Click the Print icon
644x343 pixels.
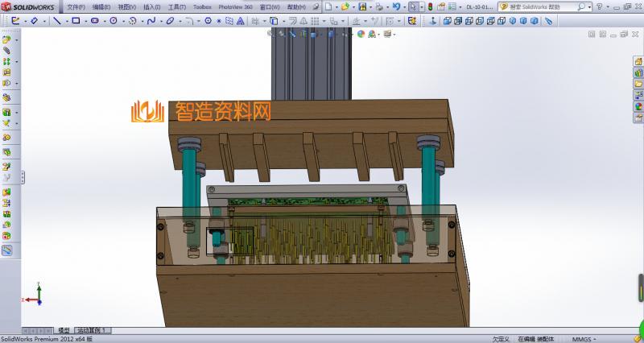(x=379, y=6)
